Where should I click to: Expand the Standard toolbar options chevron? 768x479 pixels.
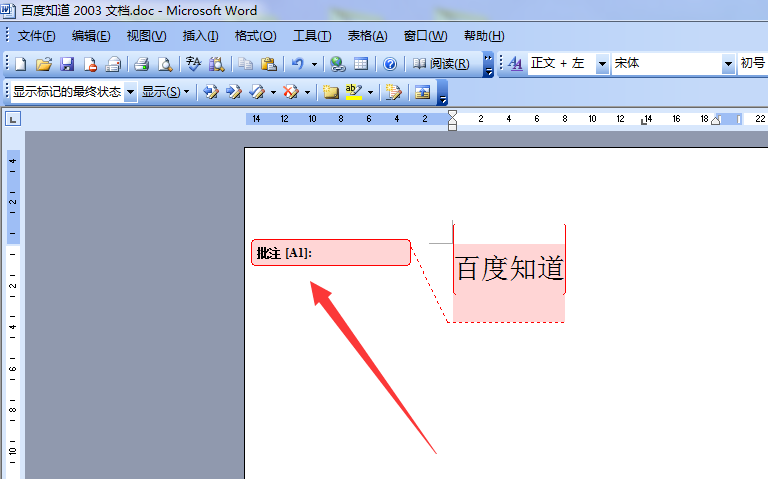tap(488, 65)
